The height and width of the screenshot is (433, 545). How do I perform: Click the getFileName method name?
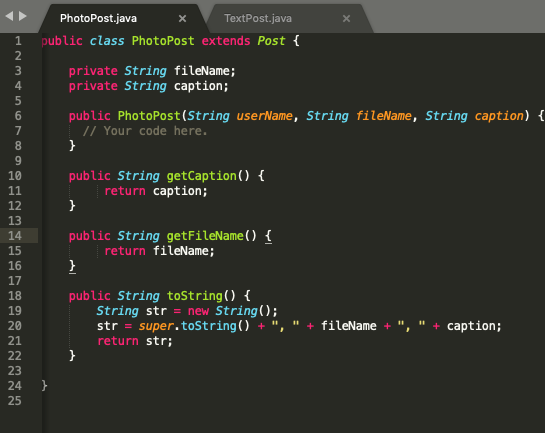tap(205, 236)
